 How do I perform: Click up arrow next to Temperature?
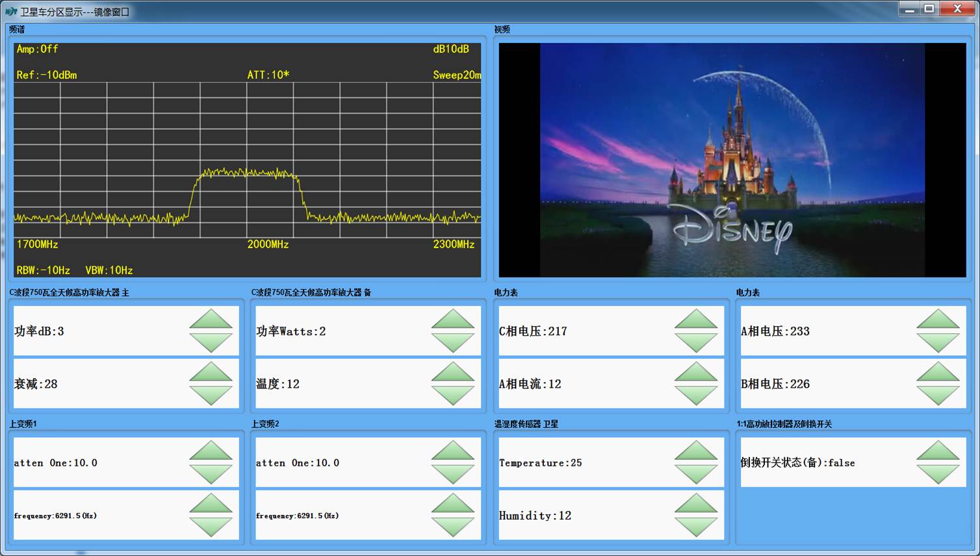point(696,451)
